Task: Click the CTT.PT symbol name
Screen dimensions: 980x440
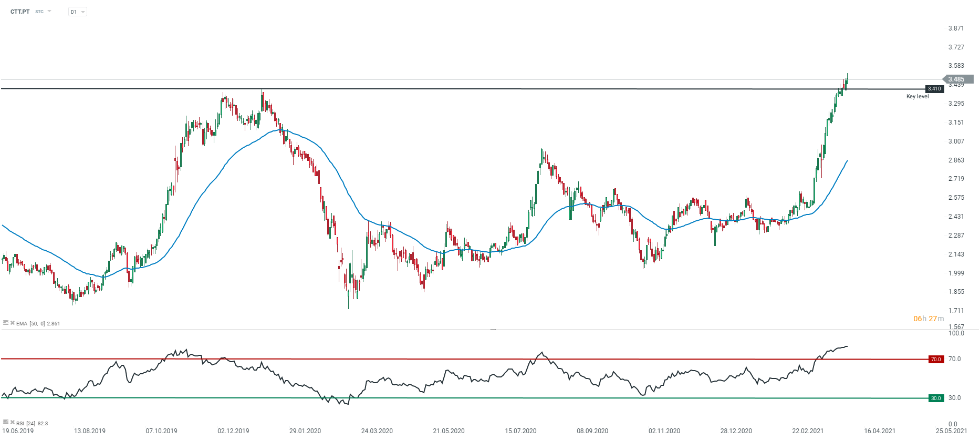Action: point(20,12)
